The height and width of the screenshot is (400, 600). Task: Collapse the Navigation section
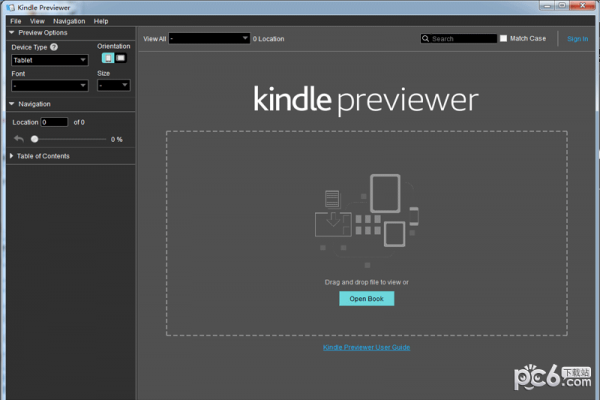[x=11, y=104]
